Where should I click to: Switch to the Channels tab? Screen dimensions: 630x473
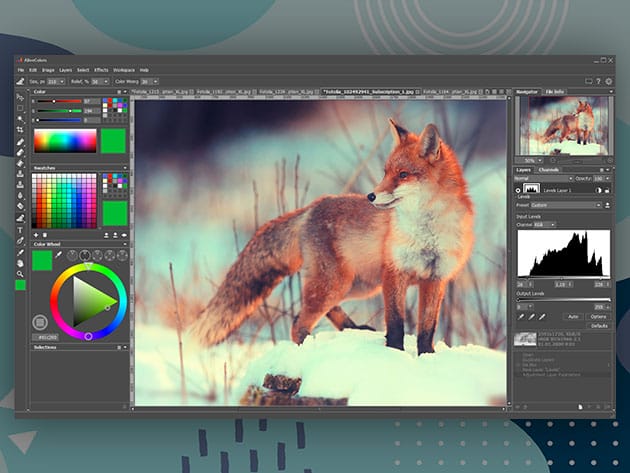click(549, 170)
